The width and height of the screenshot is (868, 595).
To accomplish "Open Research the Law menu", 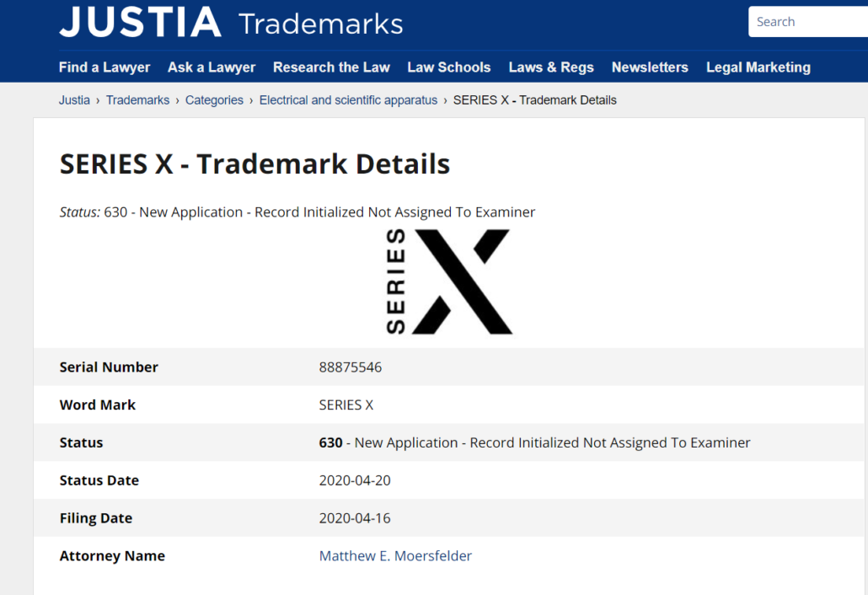I will 331,67.
